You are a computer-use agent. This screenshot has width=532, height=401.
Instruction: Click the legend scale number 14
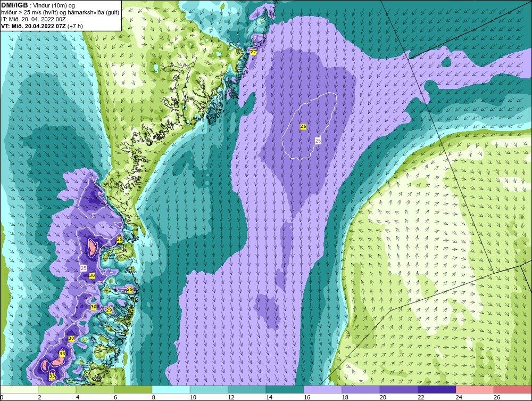269,397
